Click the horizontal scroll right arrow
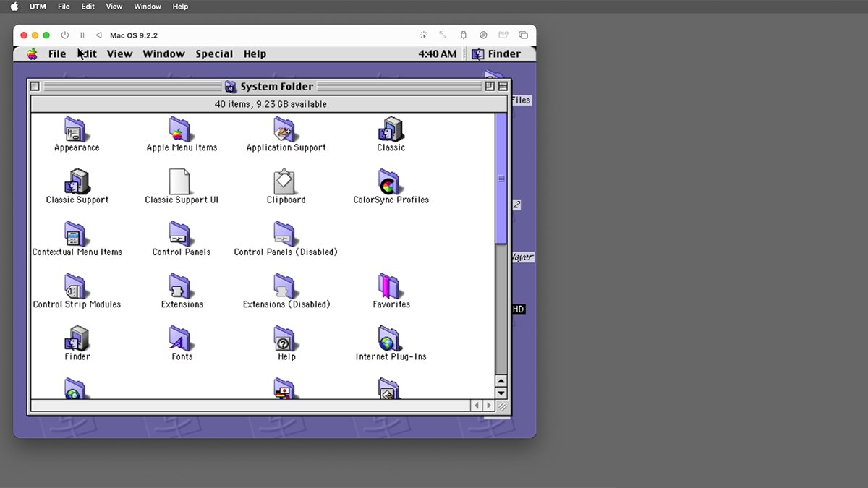868x488 pixels. 488,406
